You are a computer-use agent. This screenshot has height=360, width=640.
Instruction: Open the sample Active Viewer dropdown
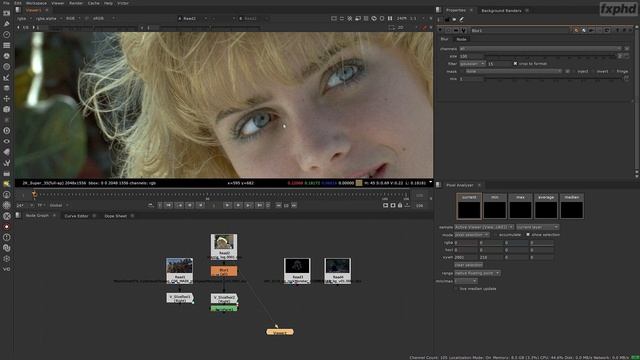point(484,227)
